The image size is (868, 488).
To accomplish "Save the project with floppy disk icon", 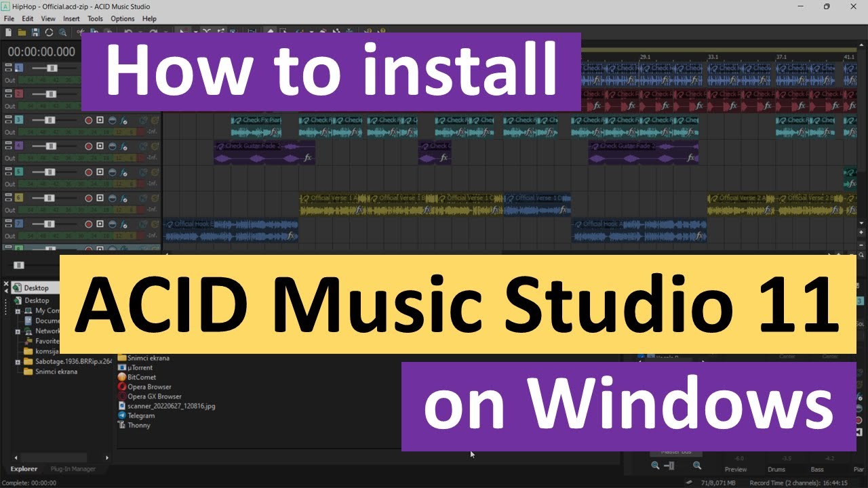I will pos(35,32).
